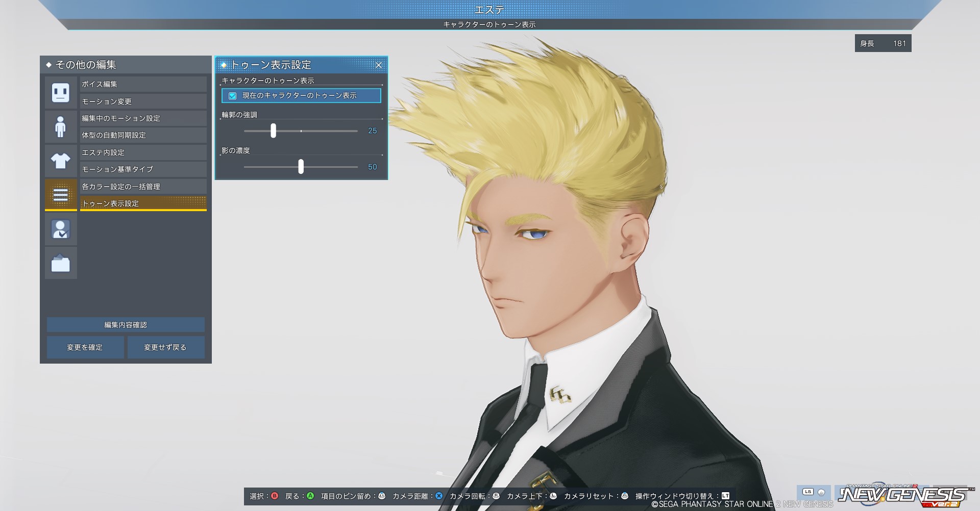Click the 身長 181 height display
Image resolution: width=980 pixels, height=511 pixels.
(883, 43)
